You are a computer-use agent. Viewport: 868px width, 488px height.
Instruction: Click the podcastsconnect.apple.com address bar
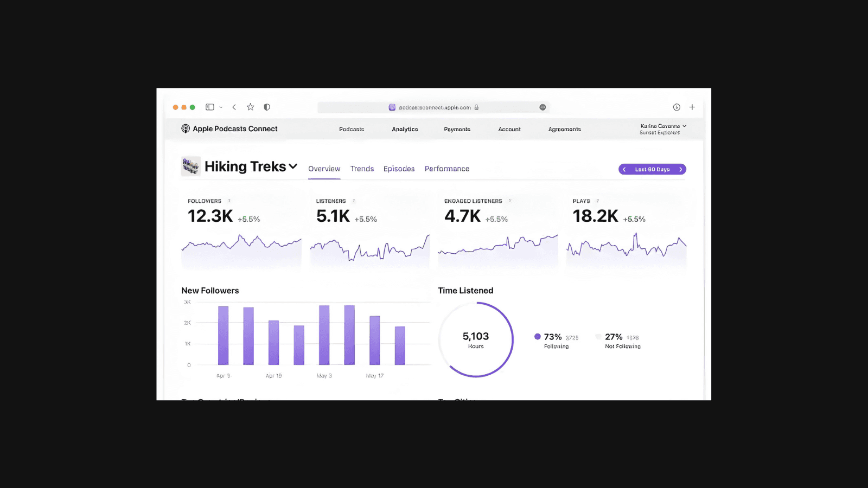click(x=433, y=107)
